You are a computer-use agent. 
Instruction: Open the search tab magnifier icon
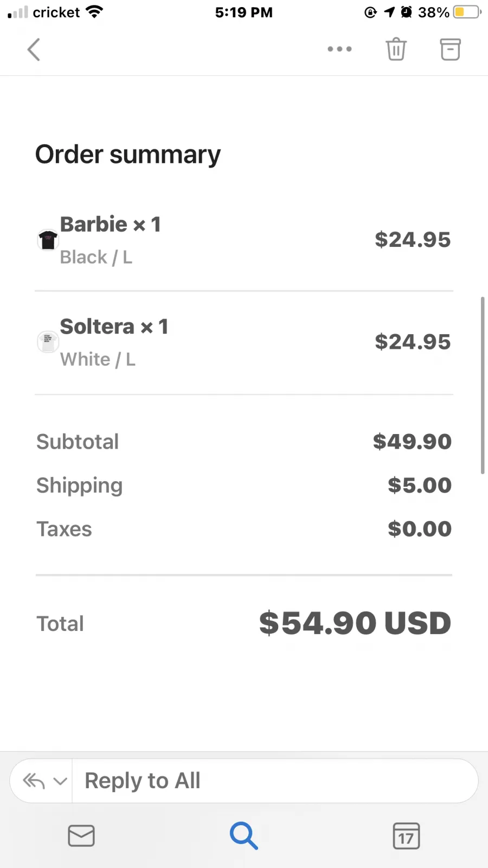click(x=243, y=835)
